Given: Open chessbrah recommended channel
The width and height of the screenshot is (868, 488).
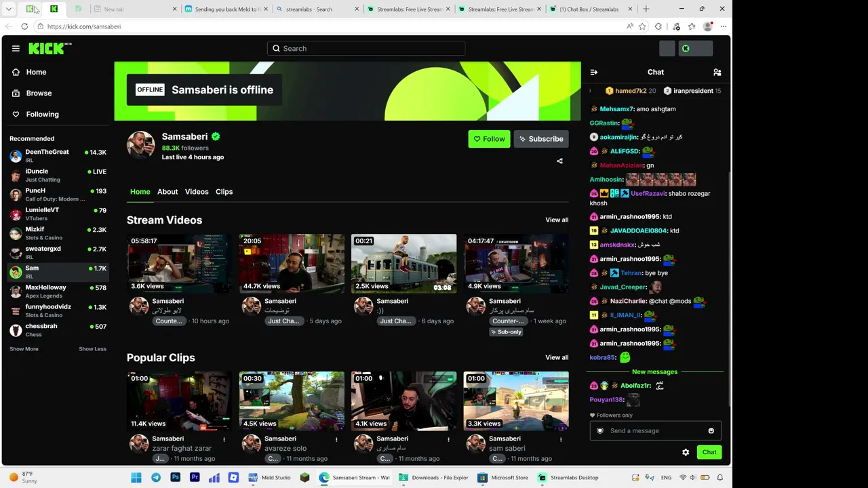Looking at the screenshot, I should click(x=58, y=330).
